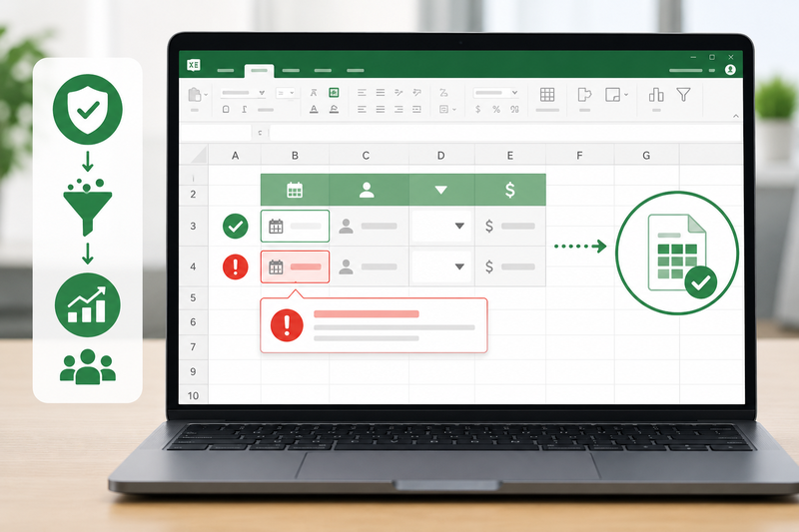
Task: Click the funnel icon in the side panel
Action: (88, 208)
